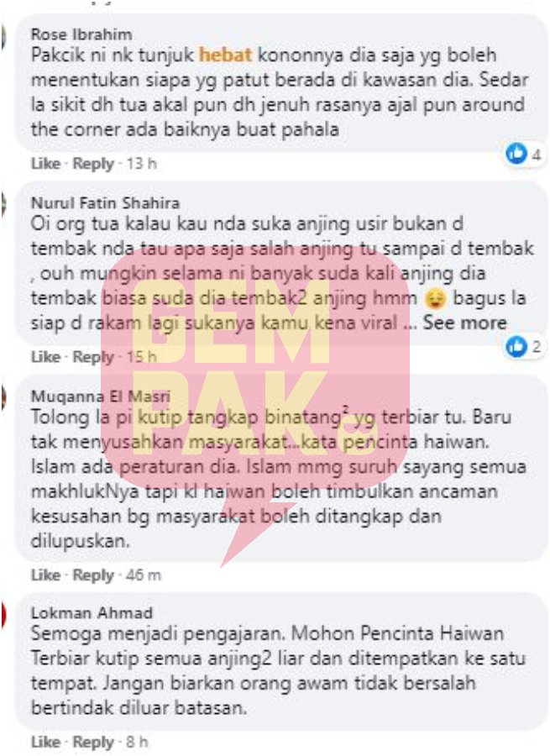Reply to Lokman Ahmad's comment
The image size is (550, 756).
pos(93,742)
